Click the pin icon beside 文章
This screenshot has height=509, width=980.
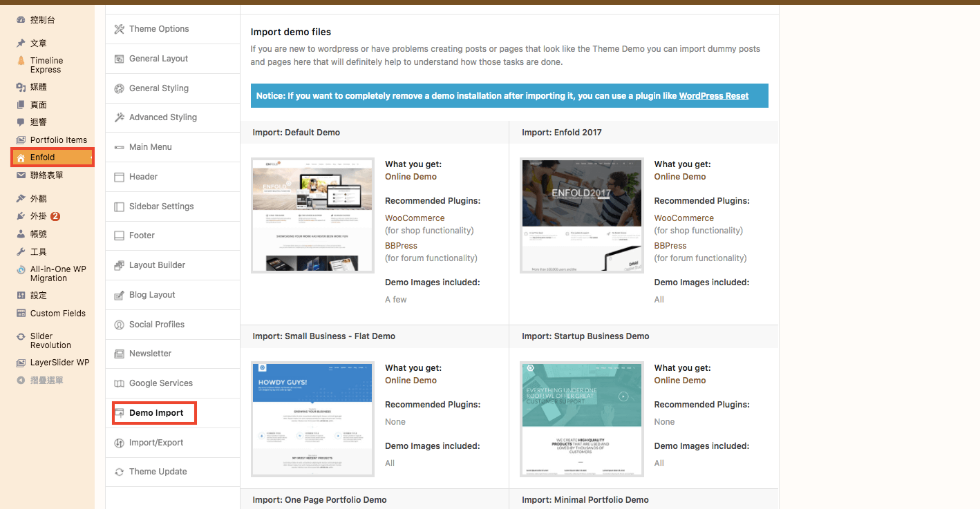(21, 44)
